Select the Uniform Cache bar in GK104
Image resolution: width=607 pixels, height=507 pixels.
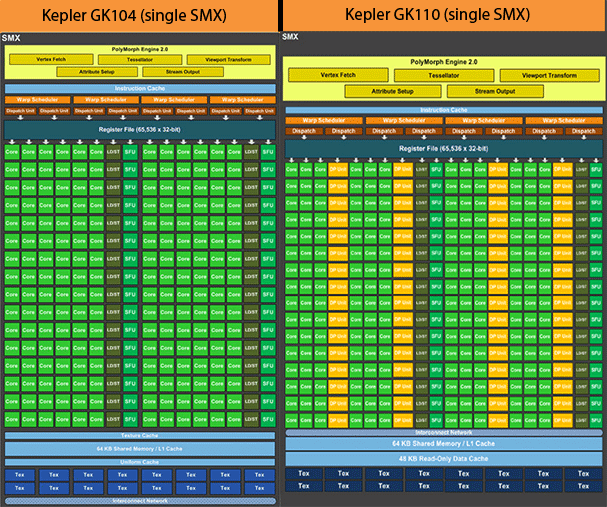pyautogui.click(x=140, y=462)
